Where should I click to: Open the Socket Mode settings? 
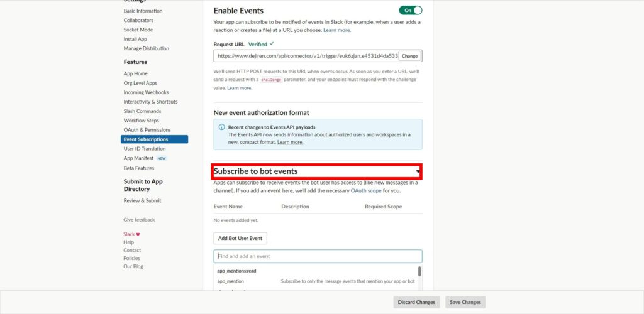coord(138,30)
